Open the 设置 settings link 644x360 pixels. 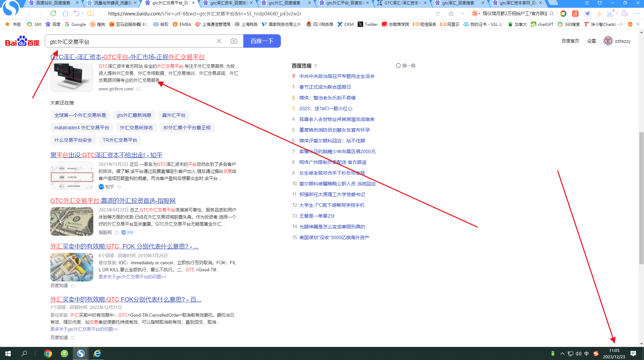point(591,41)
